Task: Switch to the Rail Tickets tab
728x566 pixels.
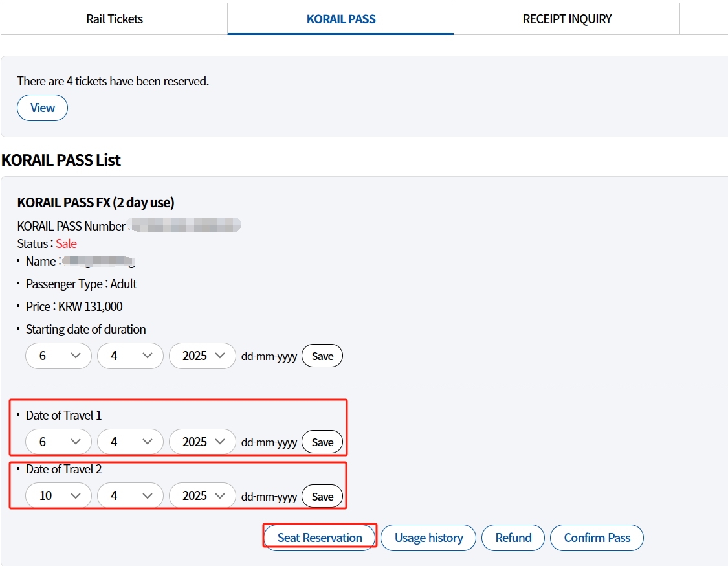Action: [114, 19]
